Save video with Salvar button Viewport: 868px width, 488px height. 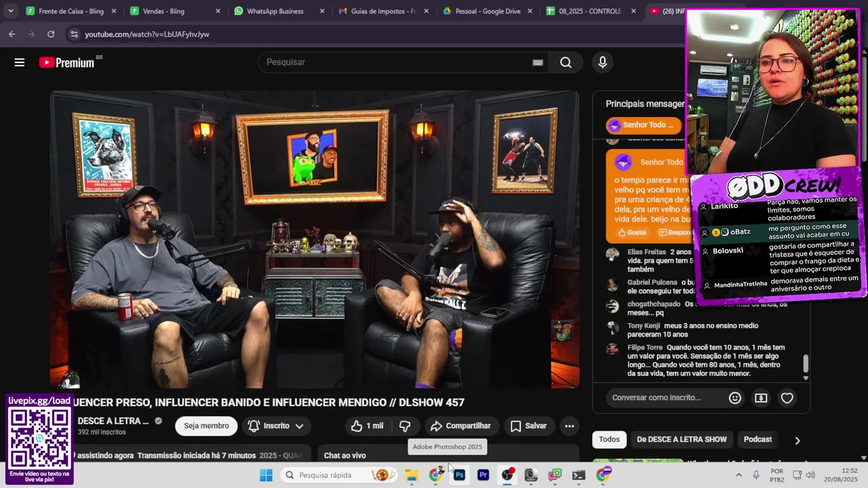click(x=528, y=426)
